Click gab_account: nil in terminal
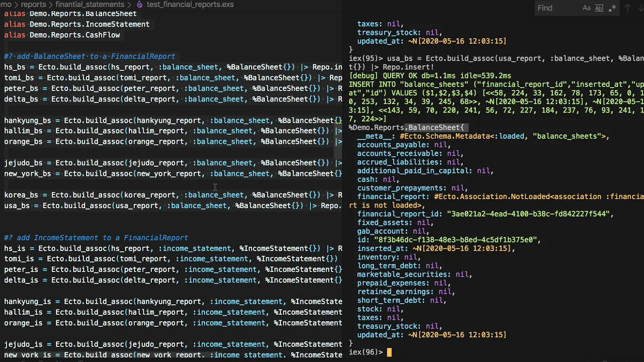This screenshot has width=644, height=362. [393, 231]
